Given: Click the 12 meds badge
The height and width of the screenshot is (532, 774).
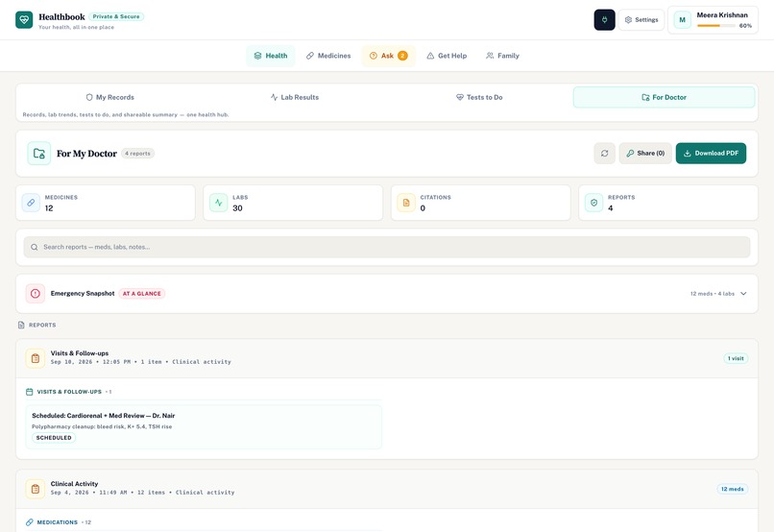Looking at the screenshot, I should click(732, 489).
